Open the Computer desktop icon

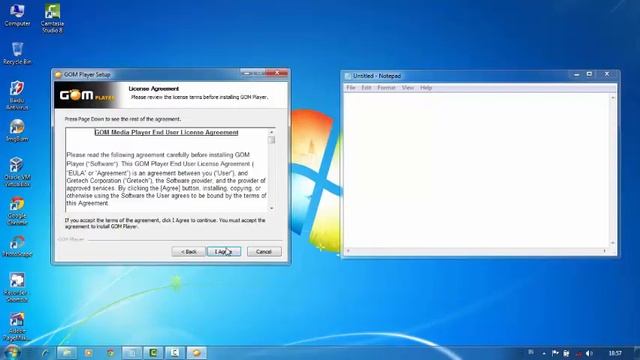coord(17,15)
